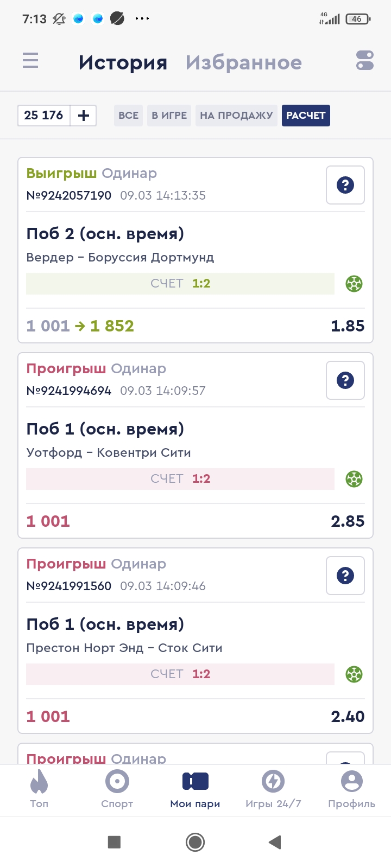The height and width of the screenshot is (868, 391).
Task: Tap football icon for Престон Норт Энд match
Action: [354, 674]
